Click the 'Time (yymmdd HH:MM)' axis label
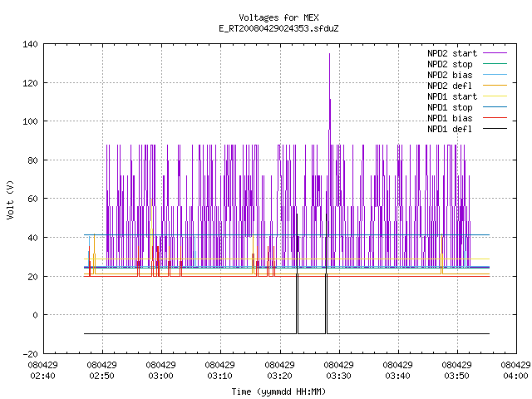The height and width of the screenshot is (399, 532). 278,392
